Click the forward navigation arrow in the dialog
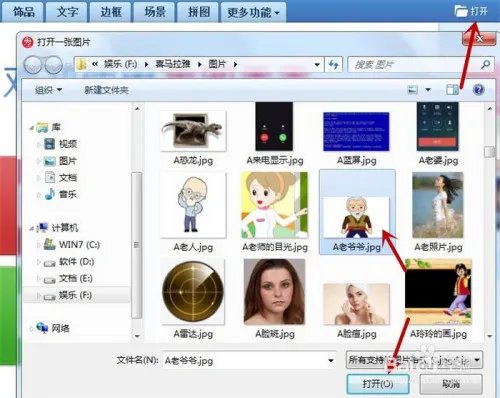The height and width of the screenshot is (398, 500). (x=54, y=64)
